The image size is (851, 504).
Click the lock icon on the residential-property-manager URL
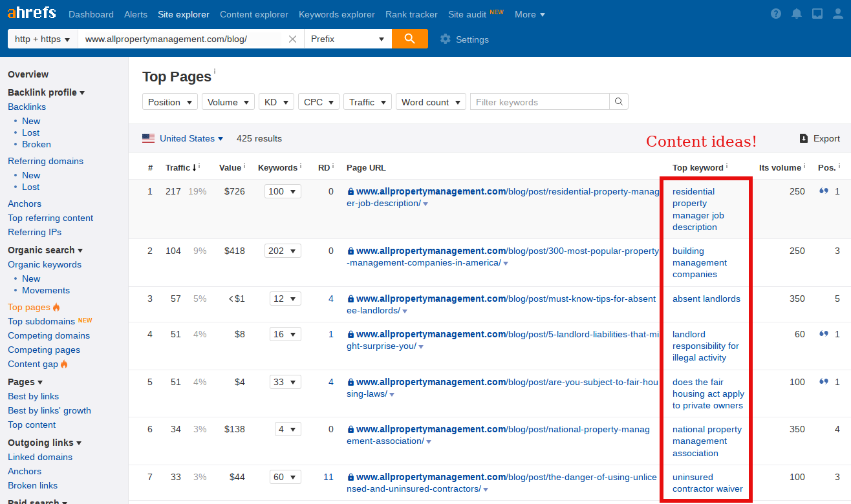[350, 191]
